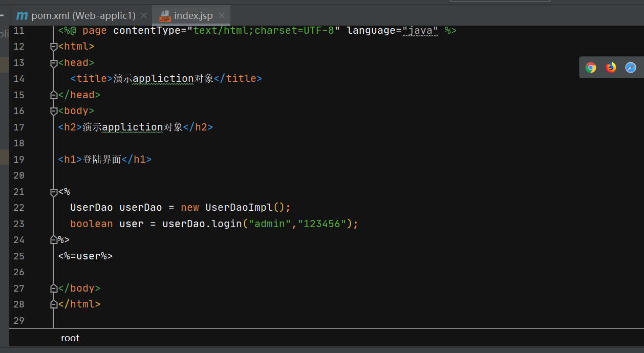Open page in Chrome browser icon
The height and width of the screenshot is (353, 644).
[x=591, y=68]
